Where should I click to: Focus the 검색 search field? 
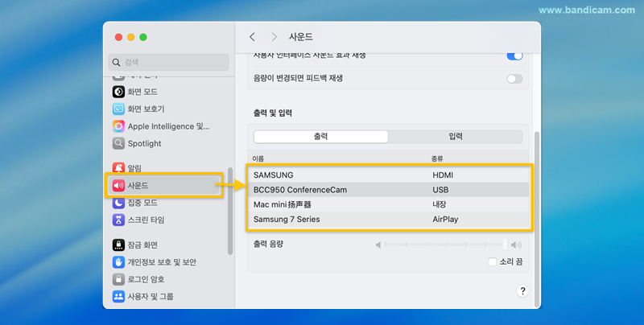click(168, 63)
